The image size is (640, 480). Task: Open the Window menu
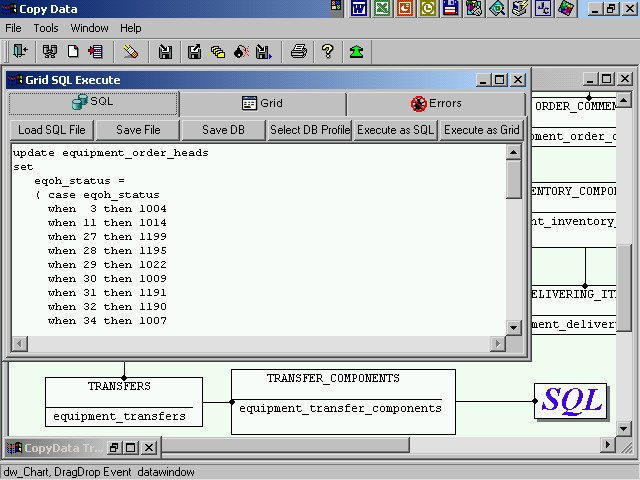coord(90,28)
